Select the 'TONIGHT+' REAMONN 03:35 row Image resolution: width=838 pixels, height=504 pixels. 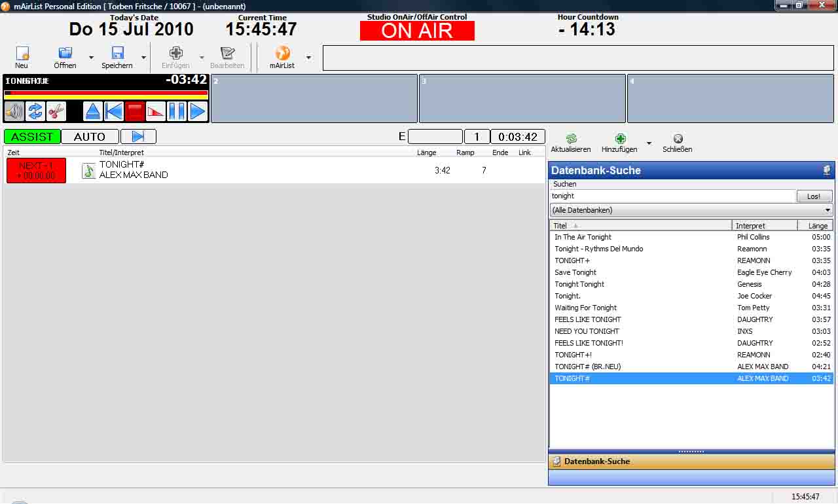click(691, 261)
